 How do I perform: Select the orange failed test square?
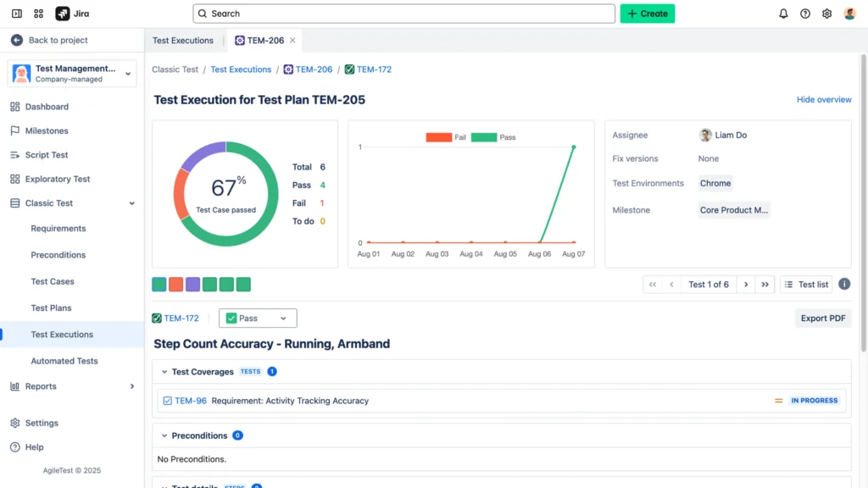176,285
